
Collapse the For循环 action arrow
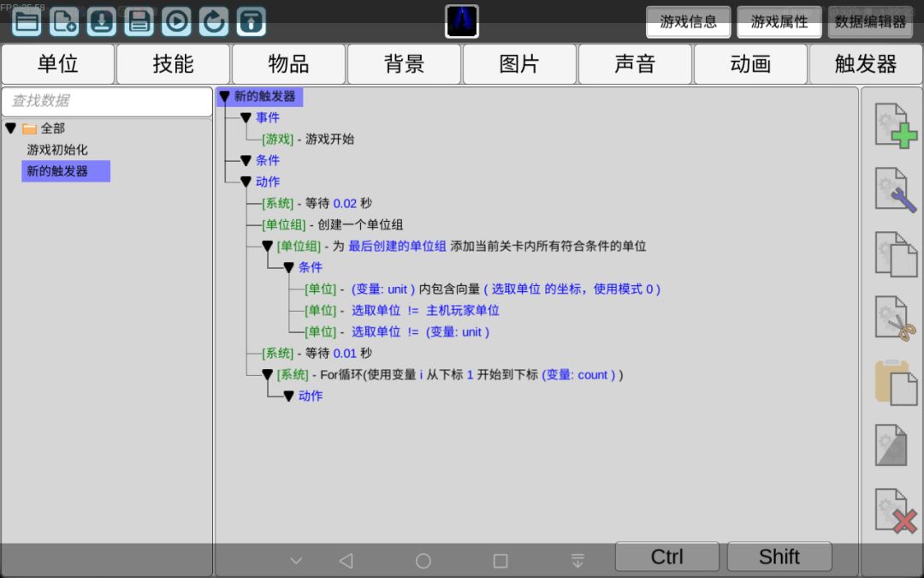point(267,374)
